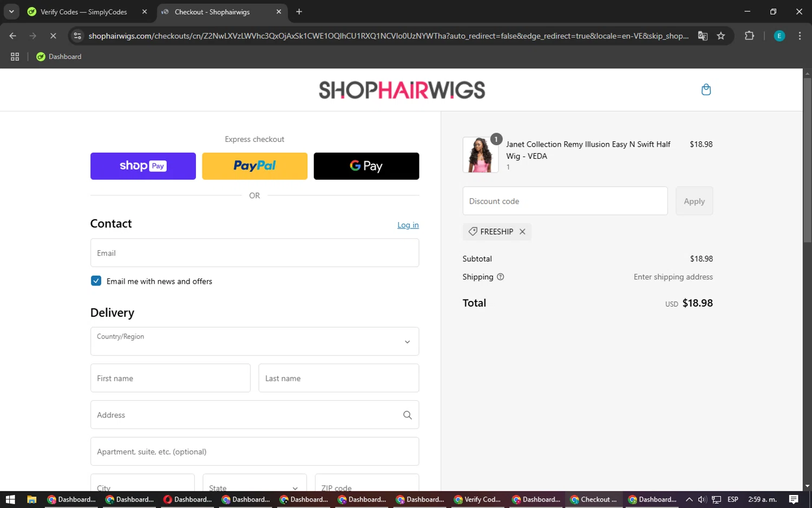
Task: Click the Address input field
Action: (254, 415)
